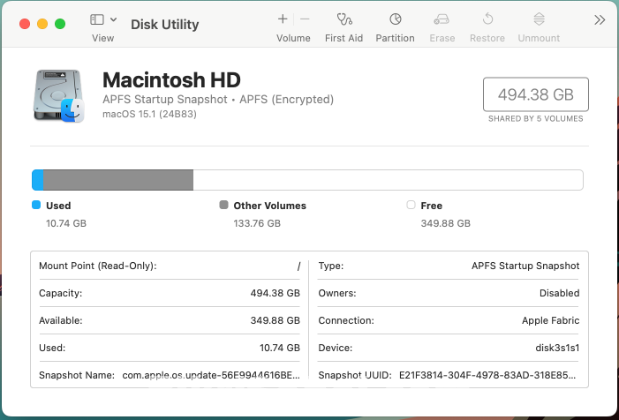Select the Available 349.88 GB value
Screen dimensions: 619x420
coord(275,321)
